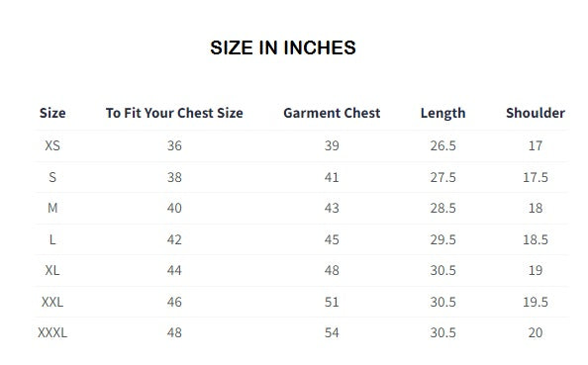Select the XL size row label
The height and width of the screenshot is (365, 588).
[52, 270]
